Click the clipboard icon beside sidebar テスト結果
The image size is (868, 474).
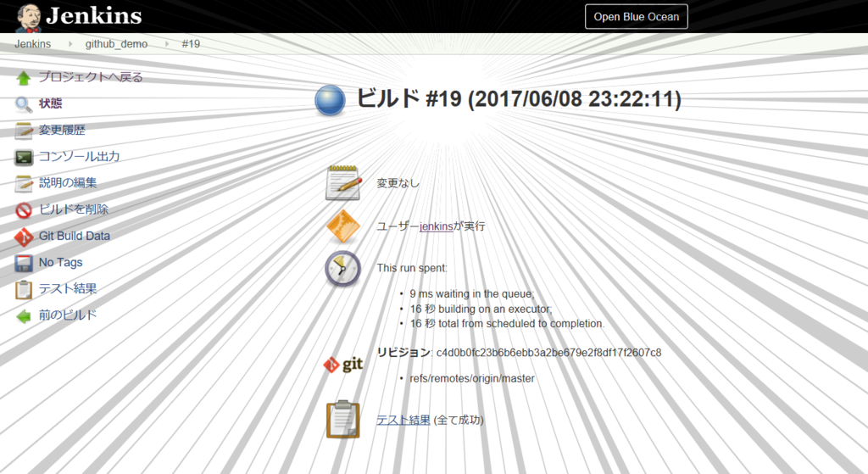coord(23,290)
